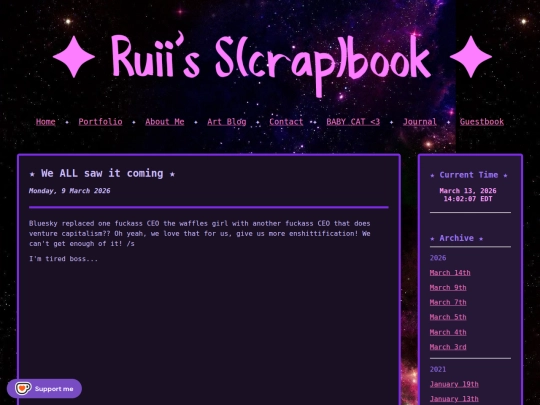Image resolution: width=540 pixels, height=405 pixels.
Task: Open the March 3rd archive entry
Action: 448,347
